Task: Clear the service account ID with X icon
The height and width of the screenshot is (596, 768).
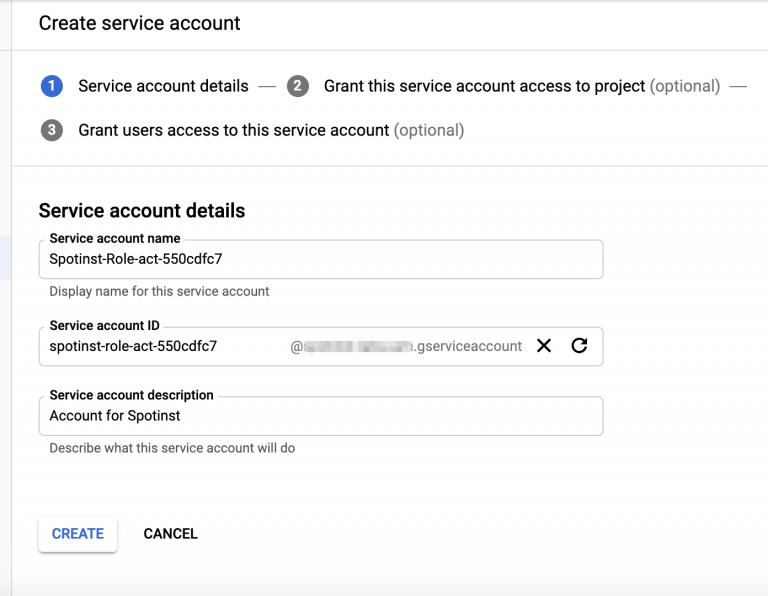Action: coord(544,346)
